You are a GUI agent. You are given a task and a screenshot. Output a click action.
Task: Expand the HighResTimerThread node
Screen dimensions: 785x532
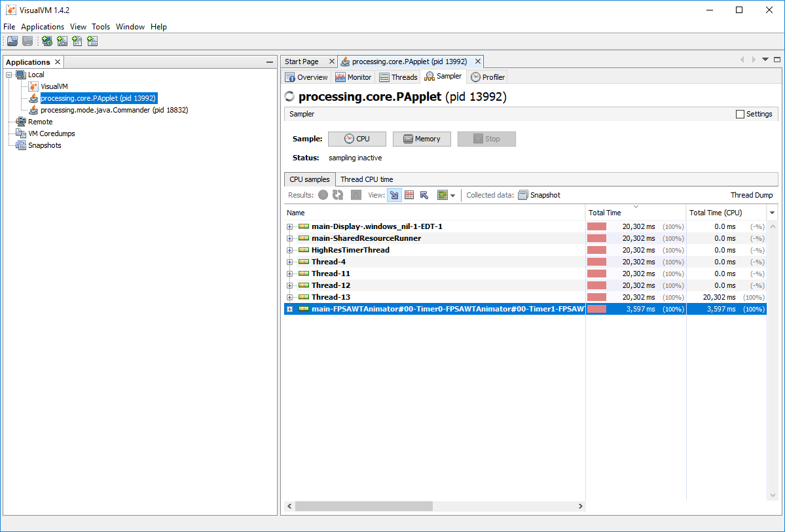[290, 250]
